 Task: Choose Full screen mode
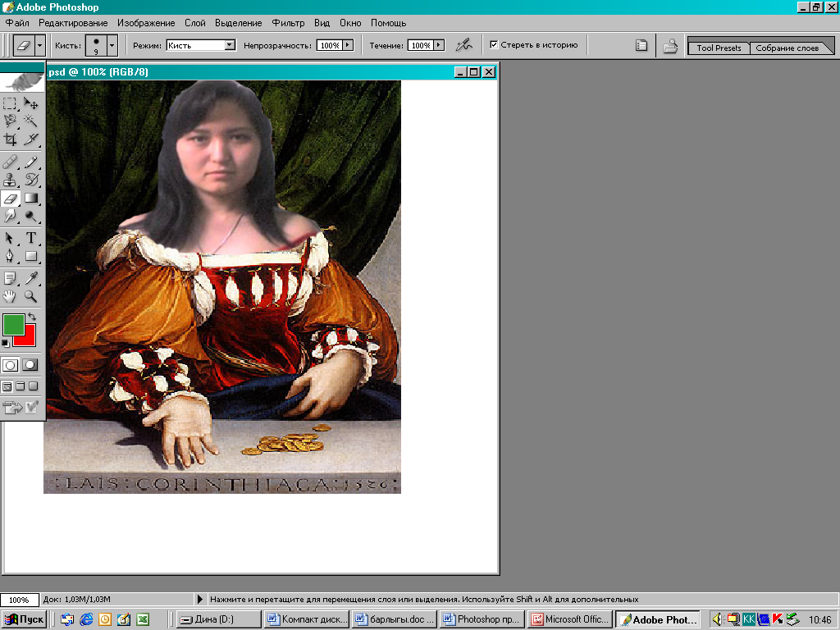[33, 386]
